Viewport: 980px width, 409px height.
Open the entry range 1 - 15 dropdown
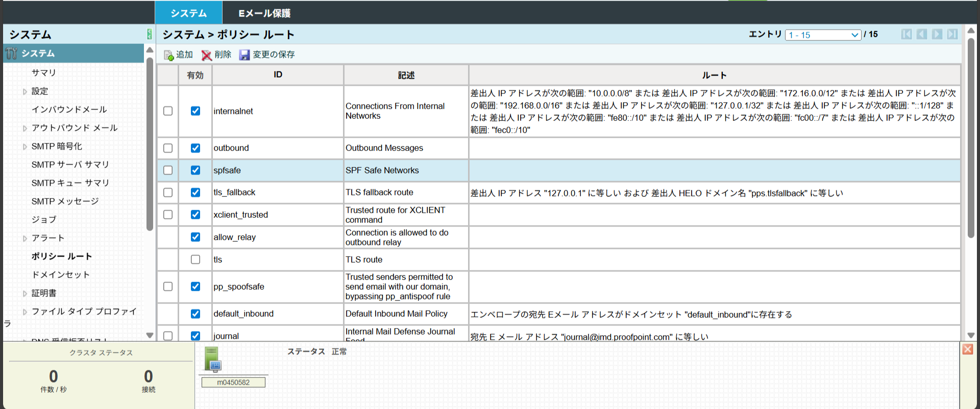pyautogui.click(x=823, y=35)
